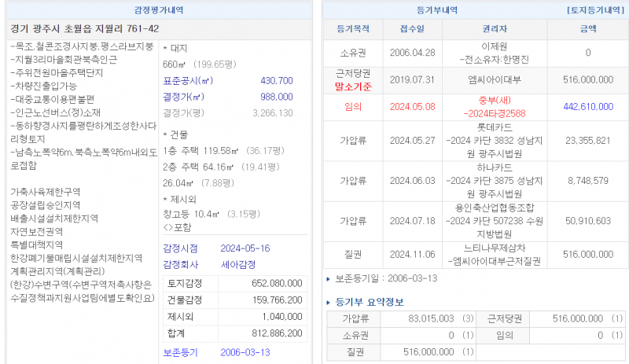This screenshot has height=364, width=629.
Task: Click the 접수일 column header
Action: (412, 29)
